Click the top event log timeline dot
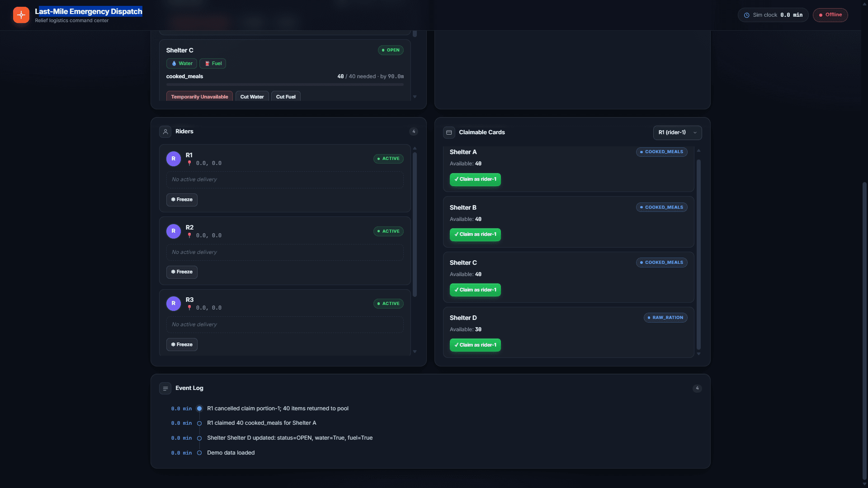This screenshot has width=868, height=488. 199,408
